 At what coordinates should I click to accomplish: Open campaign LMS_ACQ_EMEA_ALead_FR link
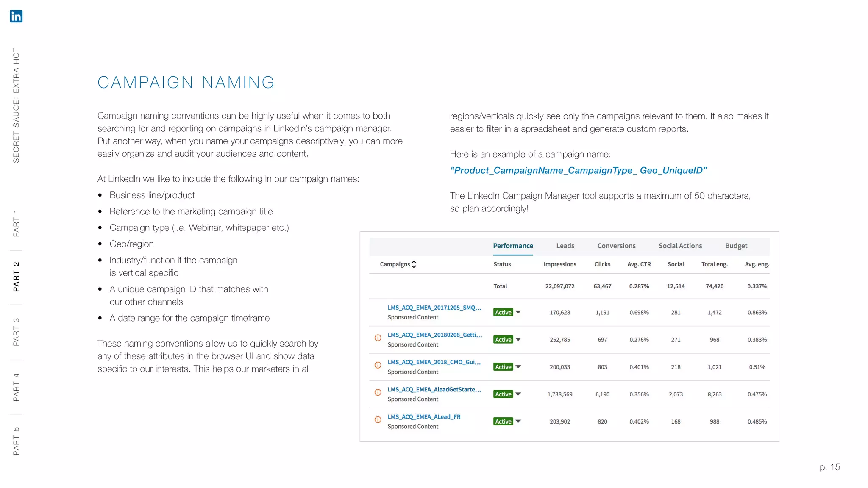(424, 417)
